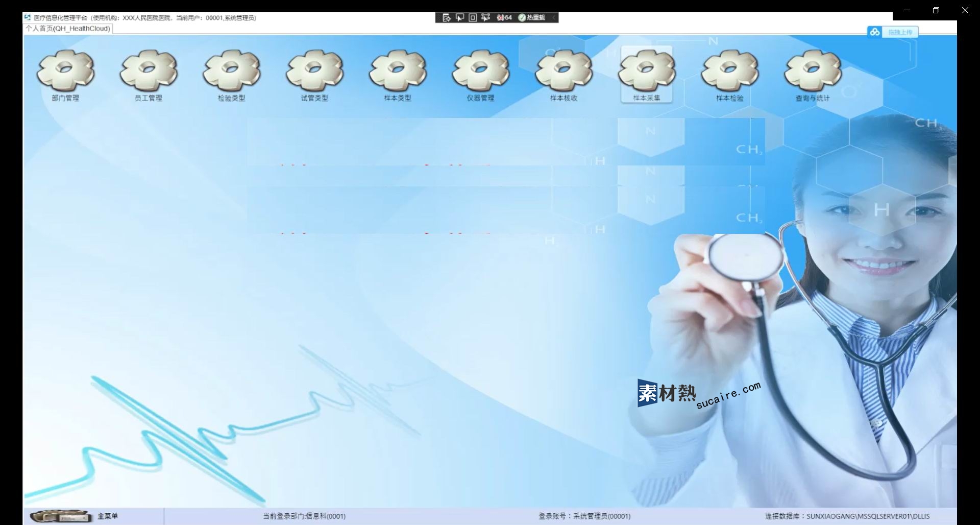Toggle the display layout adorners square icon
The height and width of the screenshot is (525, 980).
(x=473, y=17)
